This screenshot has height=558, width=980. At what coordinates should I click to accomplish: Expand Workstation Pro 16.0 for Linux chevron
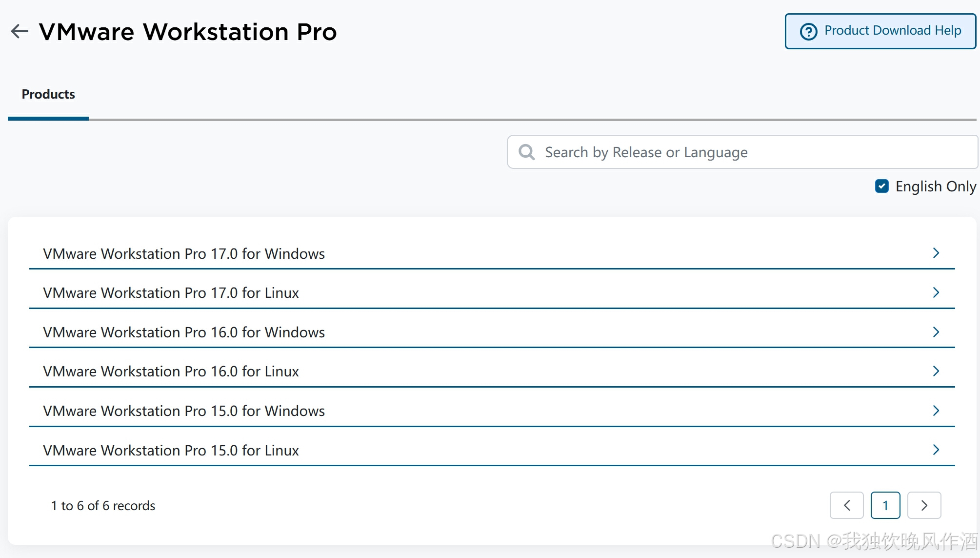(936, 371)
